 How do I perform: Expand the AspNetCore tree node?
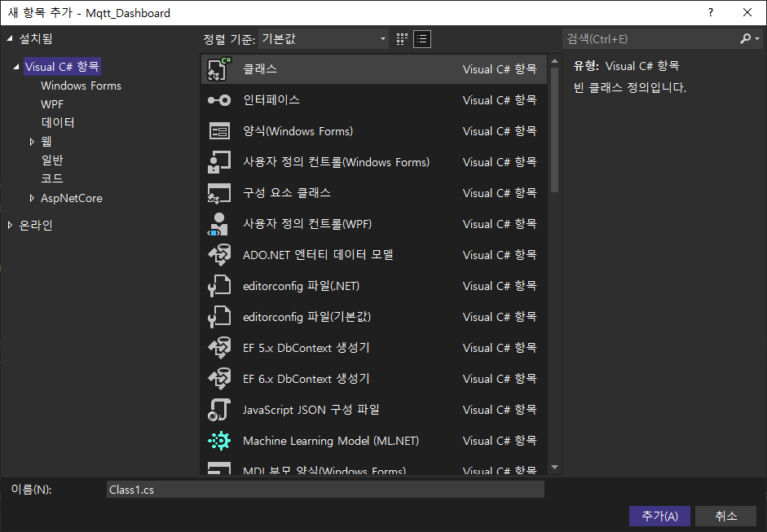point(32,198)
